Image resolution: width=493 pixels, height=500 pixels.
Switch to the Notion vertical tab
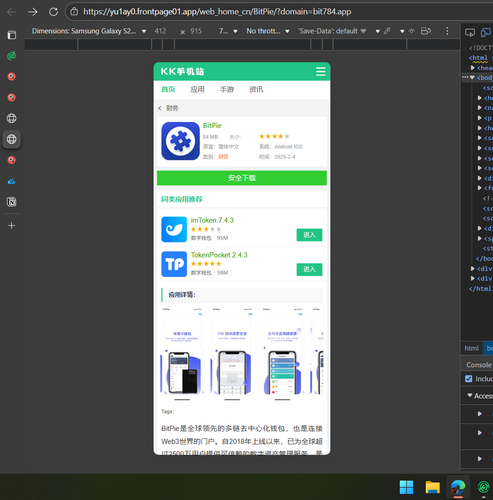click(x=12, y=202)
